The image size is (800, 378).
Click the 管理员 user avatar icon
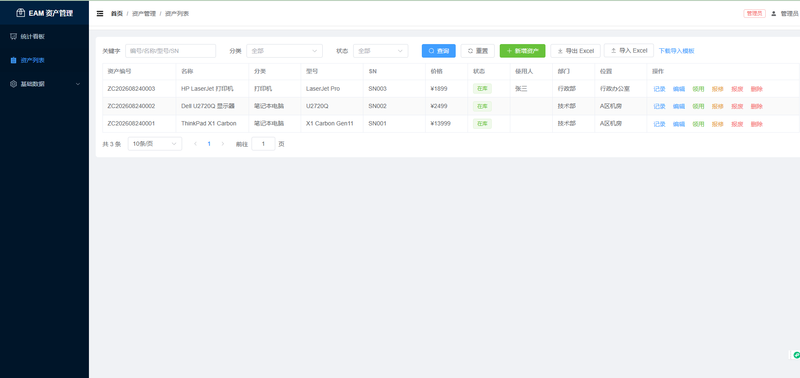[773, 14]
